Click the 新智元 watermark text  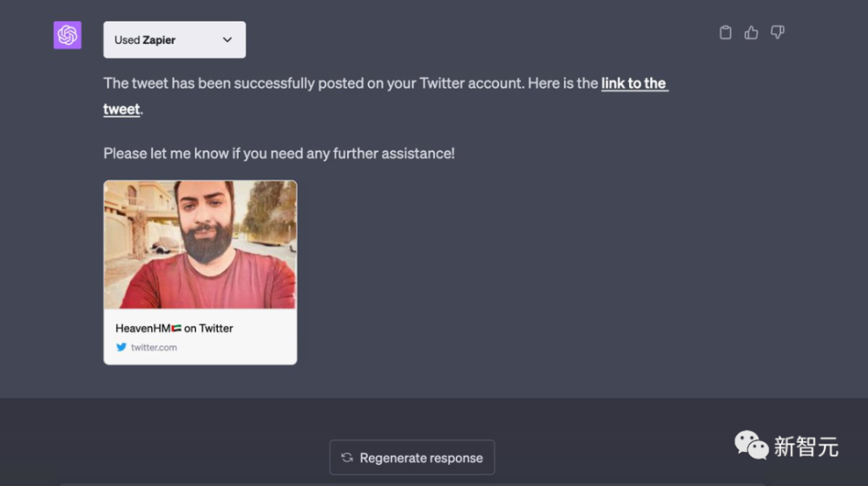806,447
